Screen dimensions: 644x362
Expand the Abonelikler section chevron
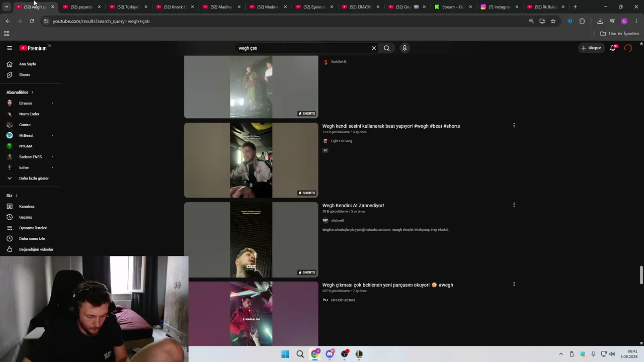[x=32, y=93]
